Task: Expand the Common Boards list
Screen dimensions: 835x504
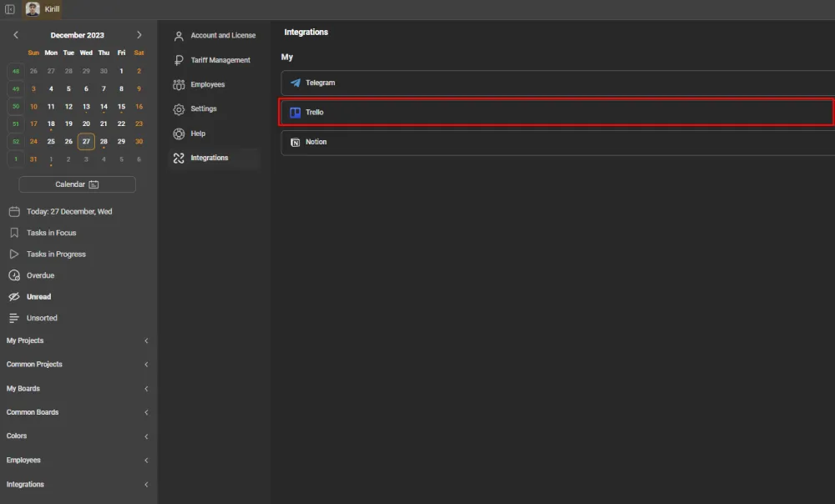Action: tap(146, 412)
